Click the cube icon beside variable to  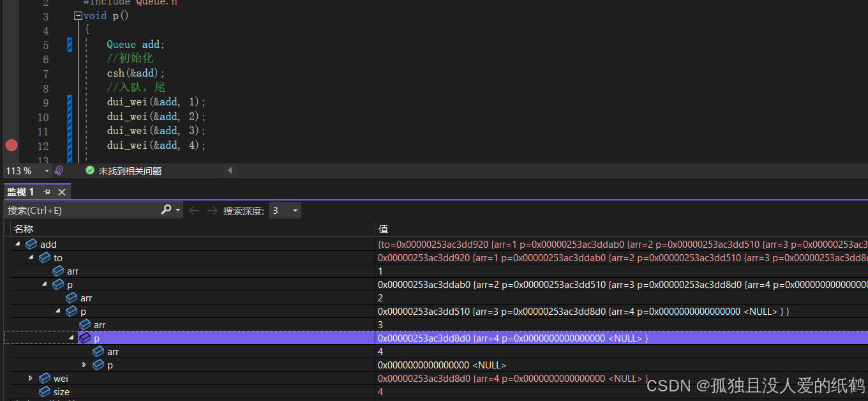(45, 257)
